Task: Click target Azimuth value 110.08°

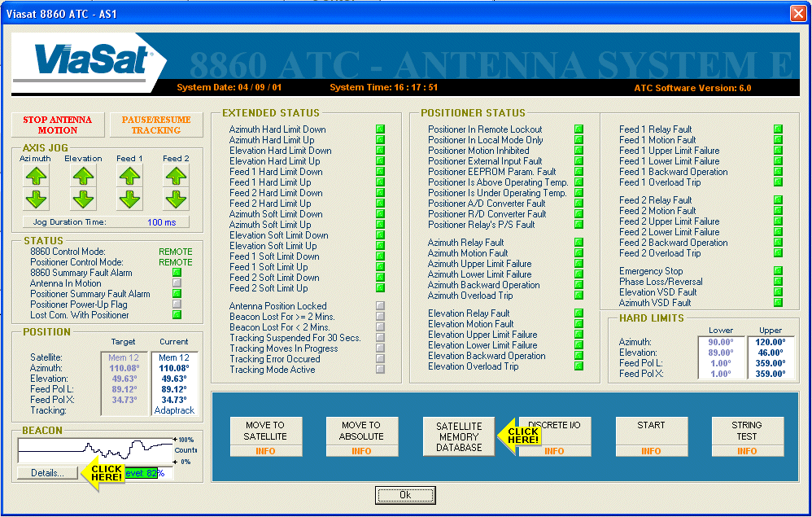Action: pos(124,368)
